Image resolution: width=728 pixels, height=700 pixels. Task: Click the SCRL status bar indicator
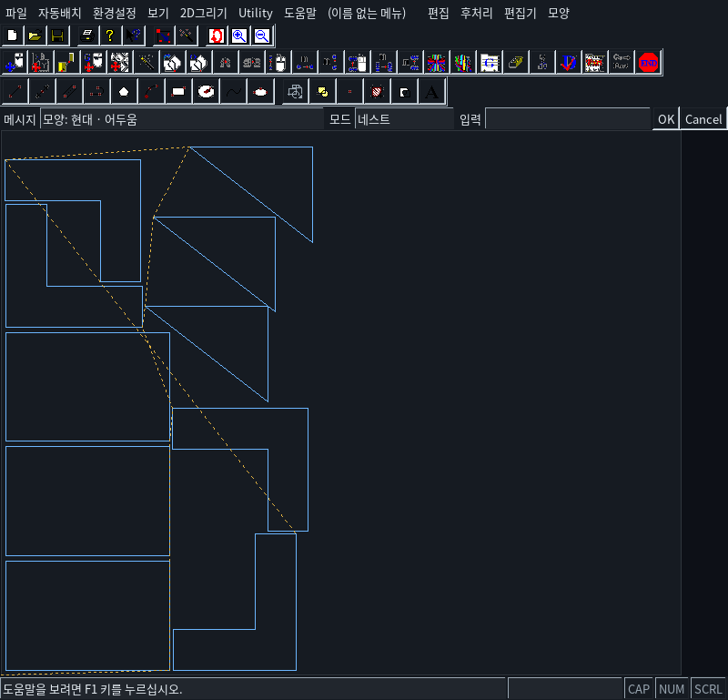(708, 689)
